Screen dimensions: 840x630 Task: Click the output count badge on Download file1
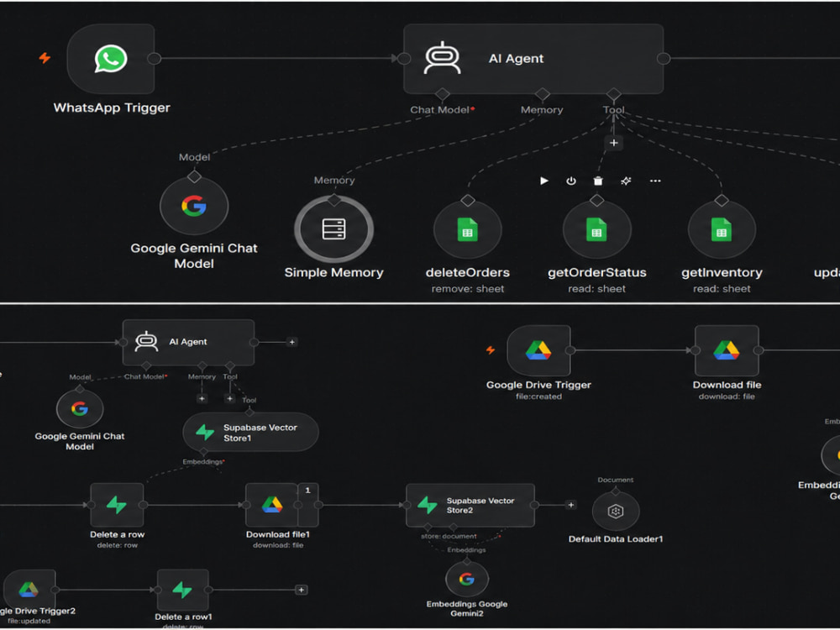(x=308, y=491)
